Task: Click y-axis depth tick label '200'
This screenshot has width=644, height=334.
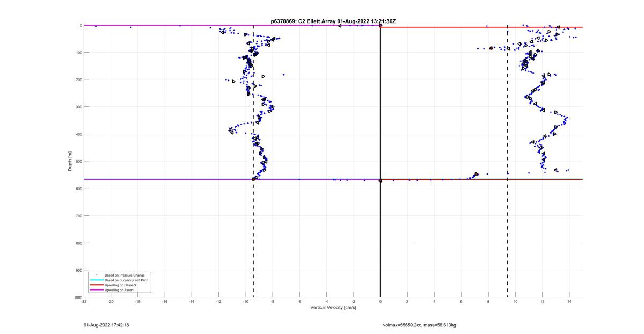Action: tap(78, 79)
